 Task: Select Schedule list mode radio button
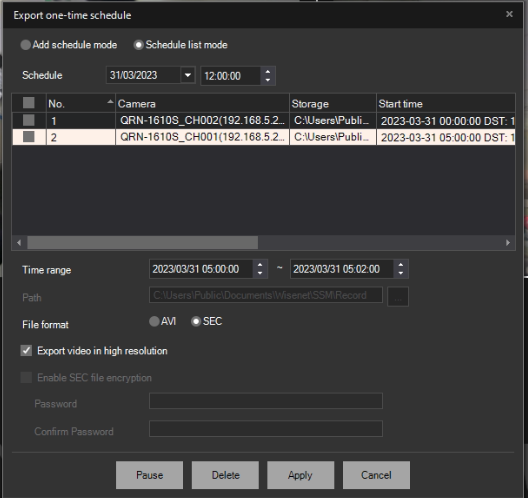point(138,45)
